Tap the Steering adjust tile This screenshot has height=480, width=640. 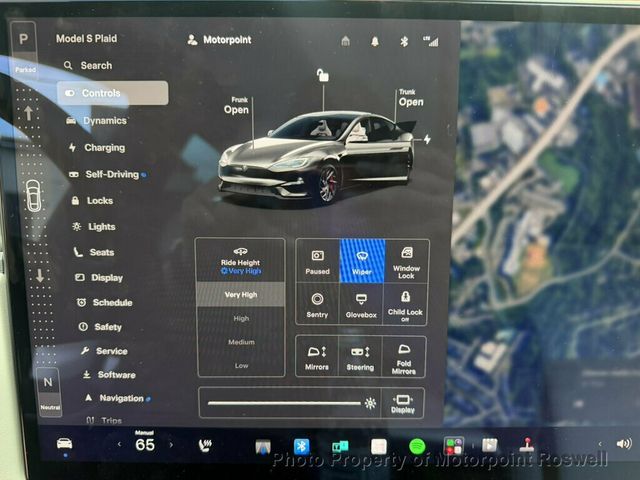click(360, 357)
